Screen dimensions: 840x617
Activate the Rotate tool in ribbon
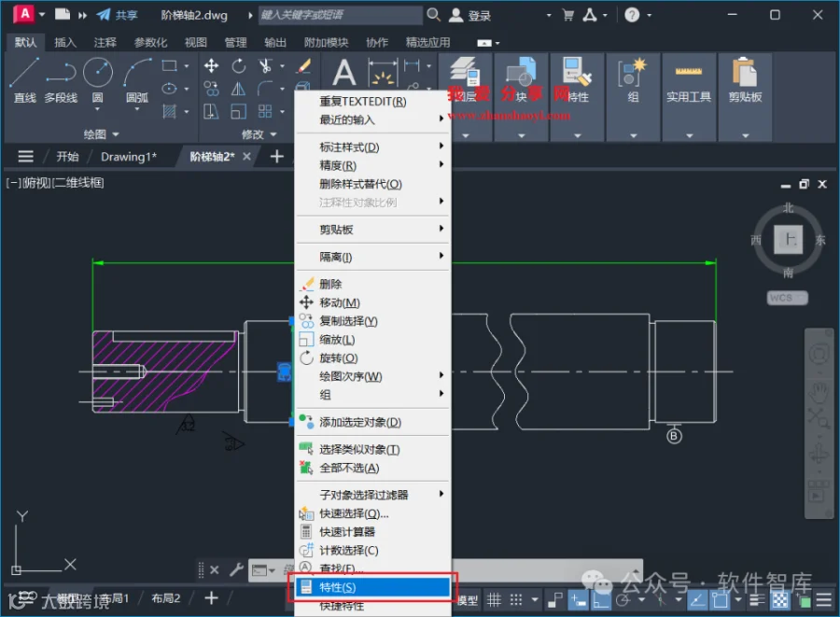[x=238, y=66]
